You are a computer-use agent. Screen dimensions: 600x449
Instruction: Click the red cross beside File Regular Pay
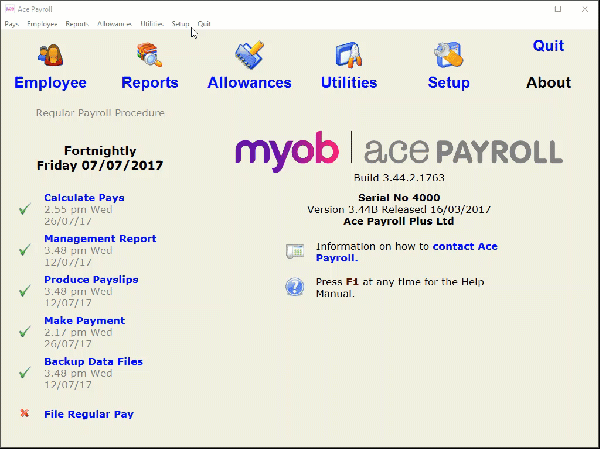[x=24, y=413]
